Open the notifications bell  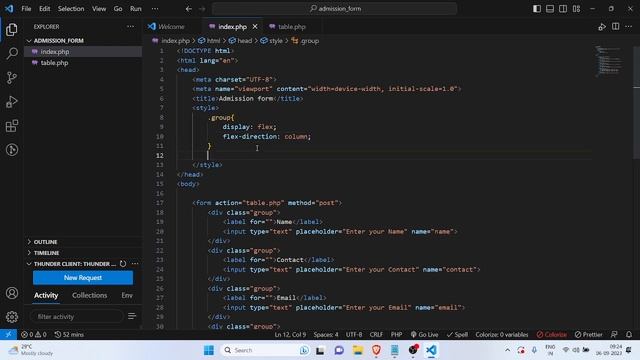tap(629, 334)
